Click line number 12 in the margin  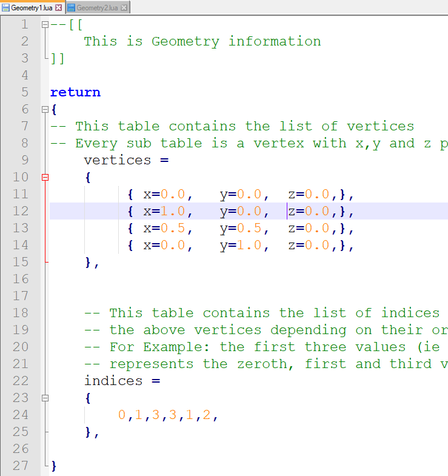(x=21, y=211)
